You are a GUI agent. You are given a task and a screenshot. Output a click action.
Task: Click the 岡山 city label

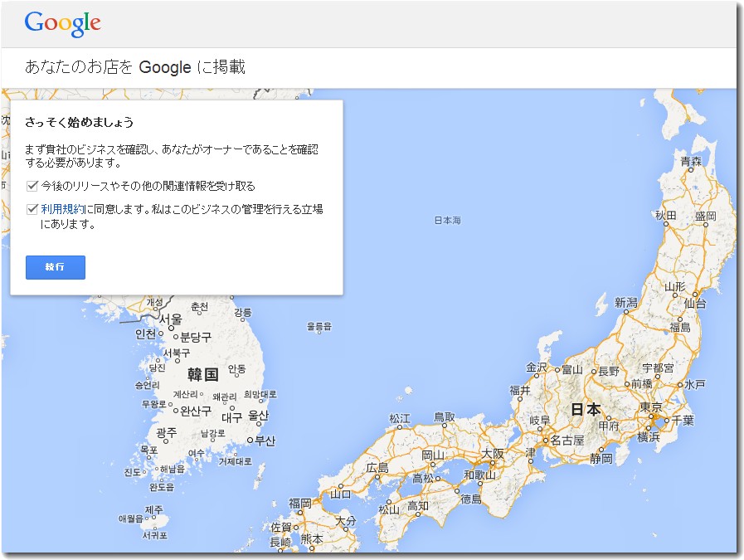tap(433, 455)
